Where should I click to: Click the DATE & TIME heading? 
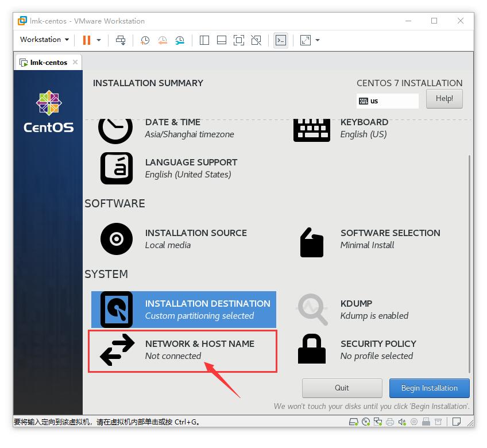click(x=173, y=122)
